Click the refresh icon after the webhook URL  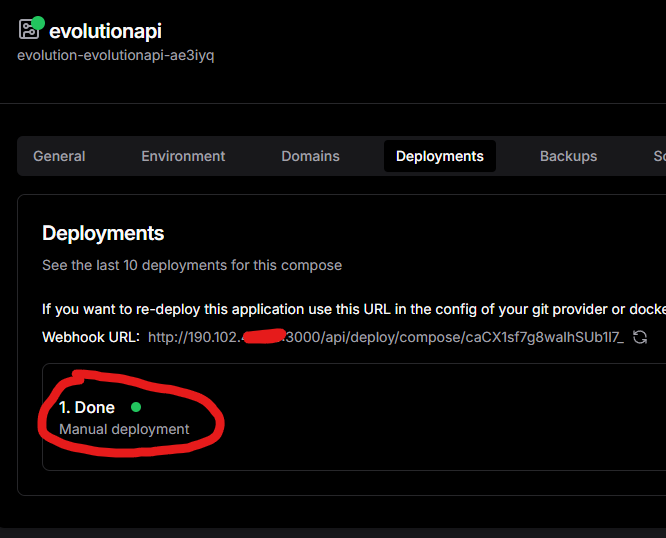(x=640, y=338)
